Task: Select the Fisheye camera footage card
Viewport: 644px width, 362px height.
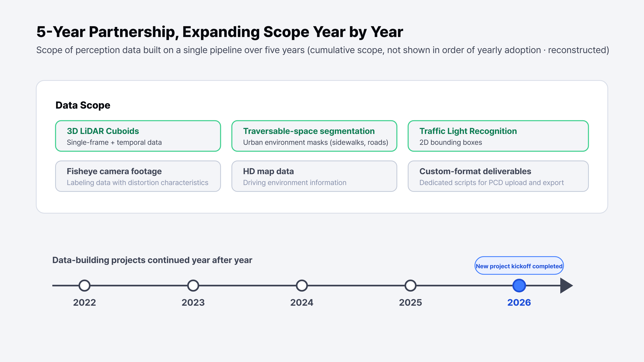Action: tap(138, 176)
